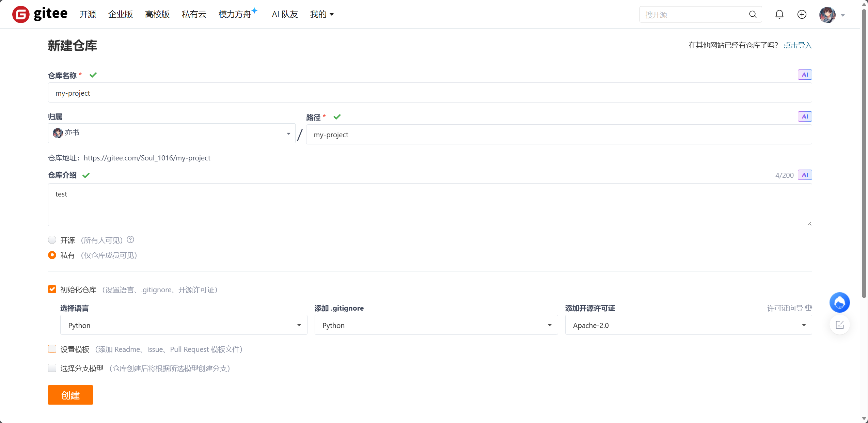Select the 开源 visibility radio button
The image size is (868, 423).
pos(52,240)
